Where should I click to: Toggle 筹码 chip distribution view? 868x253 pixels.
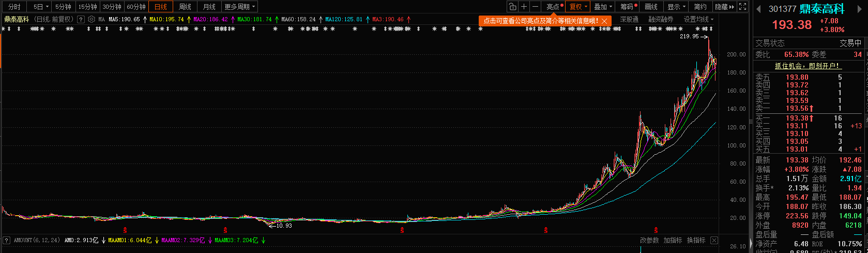pos(628,7)
